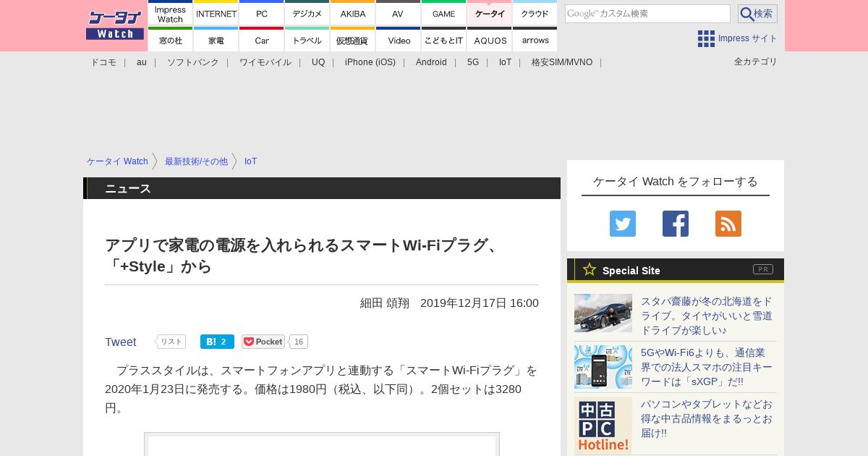Screen dimensions: 868x456
Task: Click the Special Site star icon
Action: 590,269
